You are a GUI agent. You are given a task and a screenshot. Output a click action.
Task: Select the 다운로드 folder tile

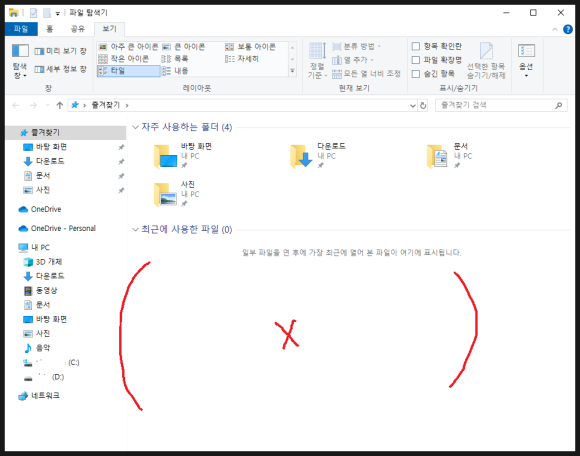(x=318, y=156)
